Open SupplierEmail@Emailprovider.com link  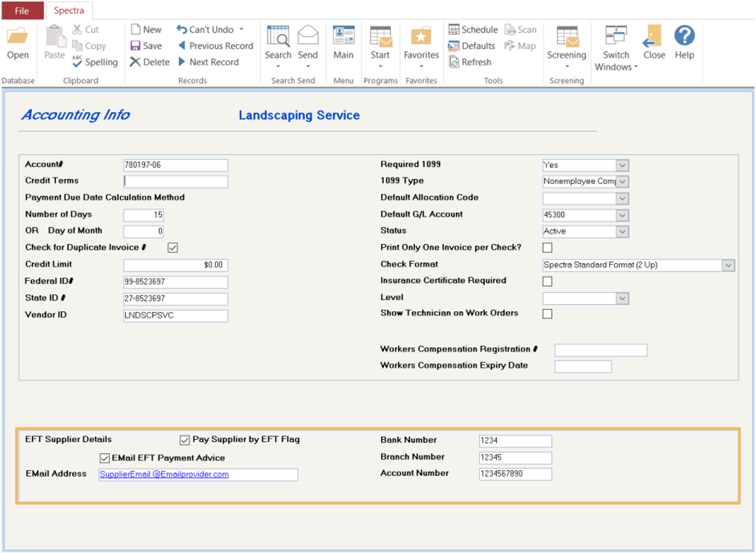point(164,474)
